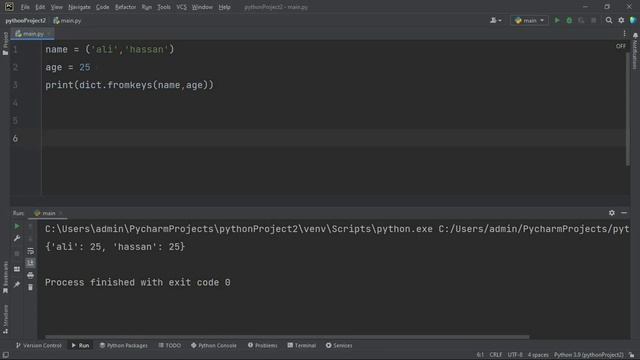The width and height of the screenshot is (640, 360).
Task: Open Run panel options gear
Action: [x=611, y=213]
